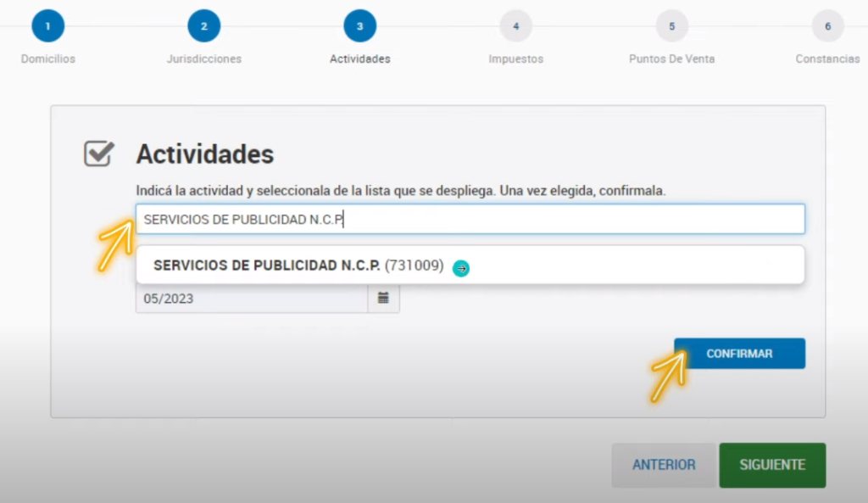Click the teal arrow next to activity 731009
Image resolution: width=868 pixels, height=503 pixels.
click(461, 268)
